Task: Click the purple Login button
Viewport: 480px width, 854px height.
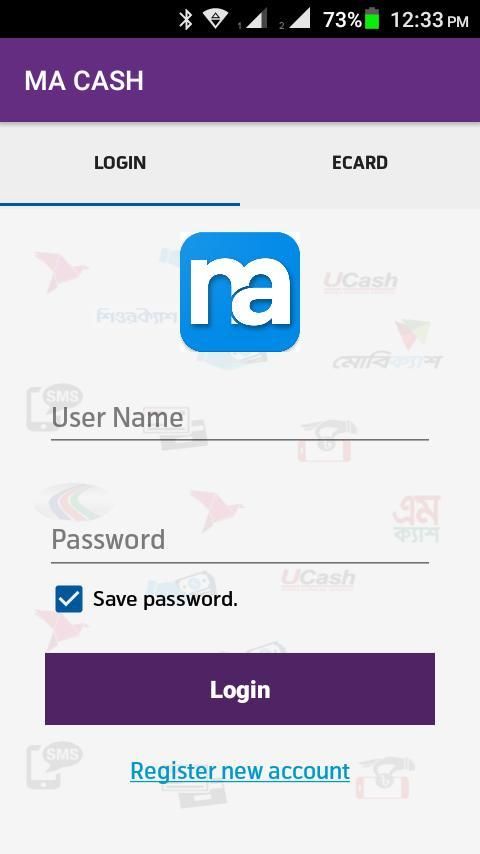Action: [x=240, y=689]
